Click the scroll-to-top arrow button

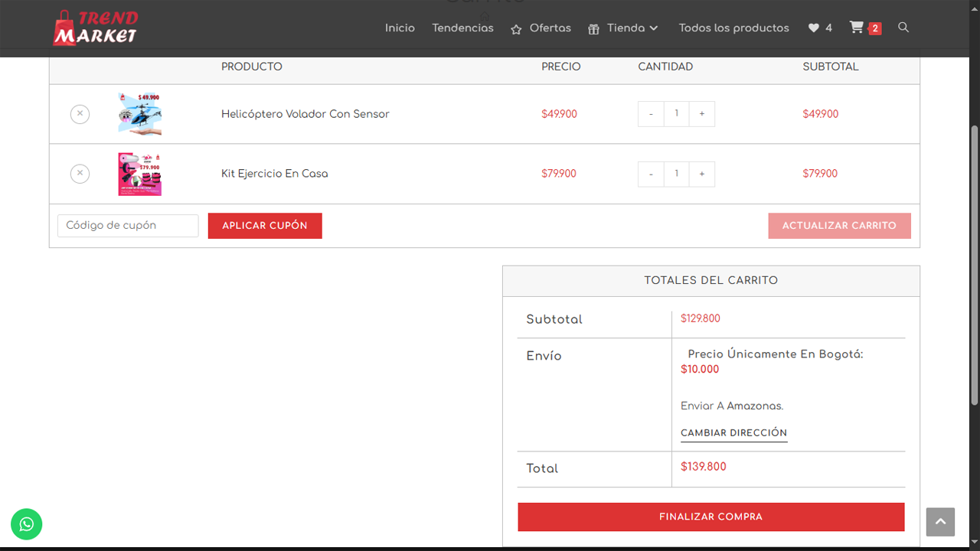(x=940, y=522)
